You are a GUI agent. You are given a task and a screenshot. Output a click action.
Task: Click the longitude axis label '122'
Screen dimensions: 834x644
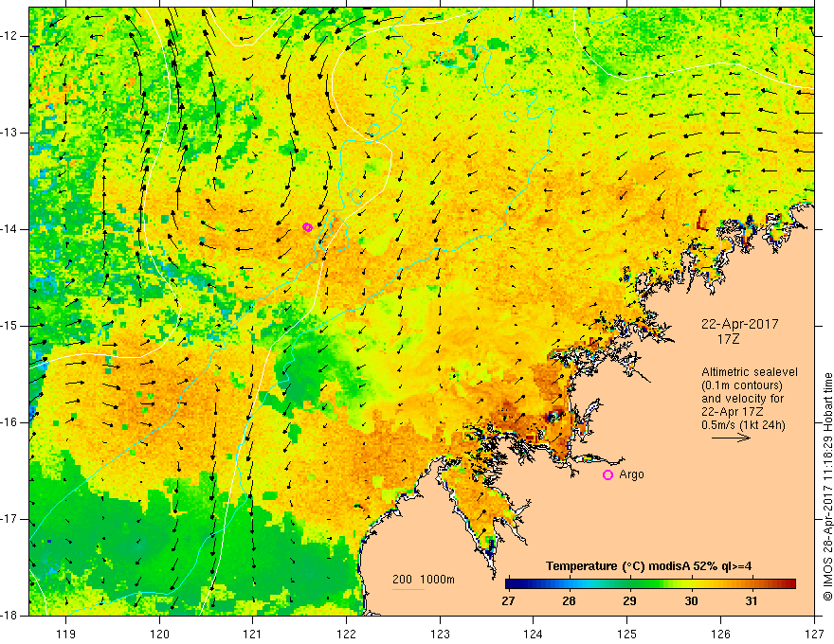[x=346, y=634]
